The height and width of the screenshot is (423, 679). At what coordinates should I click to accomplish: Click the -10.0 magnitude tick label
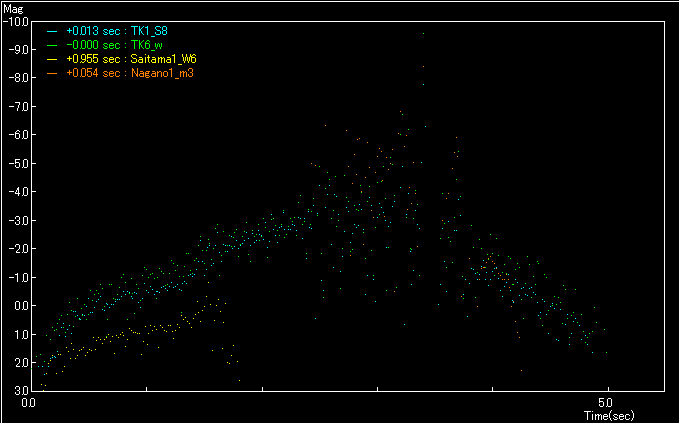click(x=16, y=21)
